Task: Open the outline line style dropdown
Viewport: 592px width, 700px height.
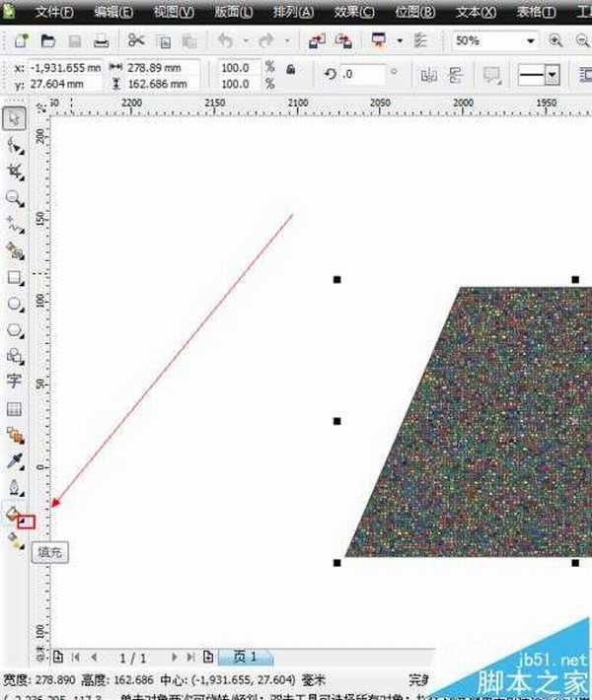Action: tap(552, 76)
